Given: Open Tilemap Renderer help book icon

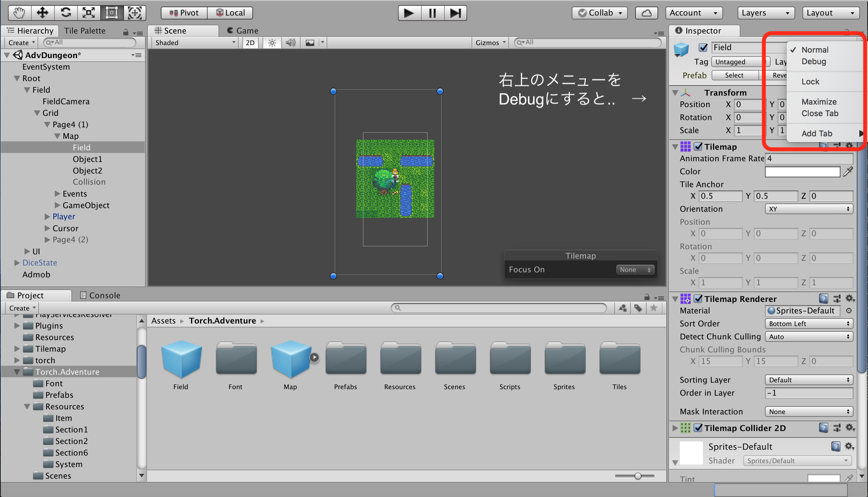Looking at the screenshot, I should 823,299.
